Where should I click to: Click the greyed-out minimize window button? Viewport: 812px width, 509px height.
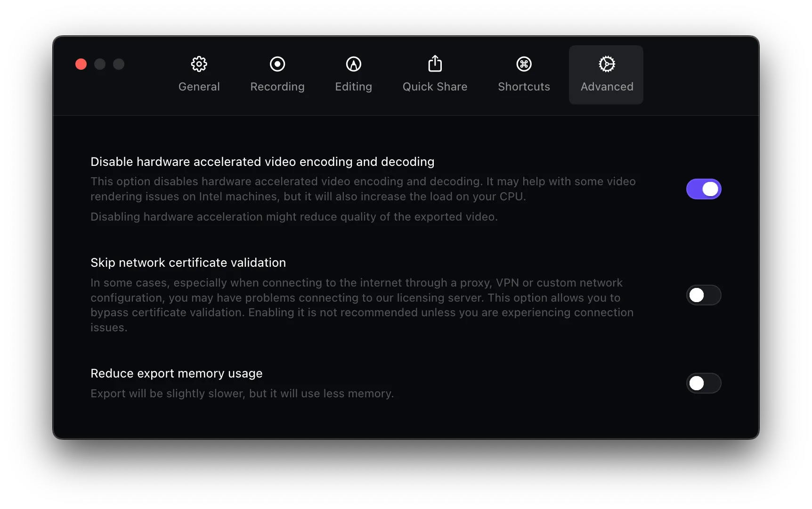100,64
